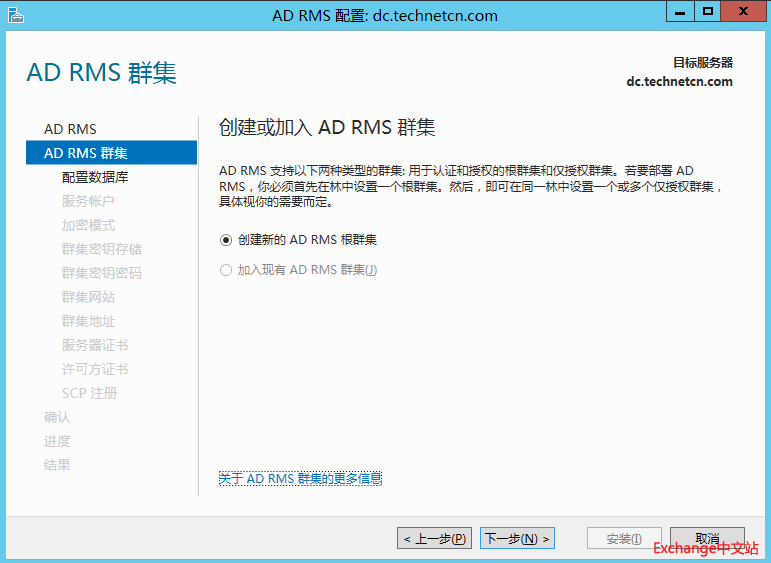
Task: Select AD RMS 群集 in the sidebar
Action: pyautogui.click(x=86, y=153)
